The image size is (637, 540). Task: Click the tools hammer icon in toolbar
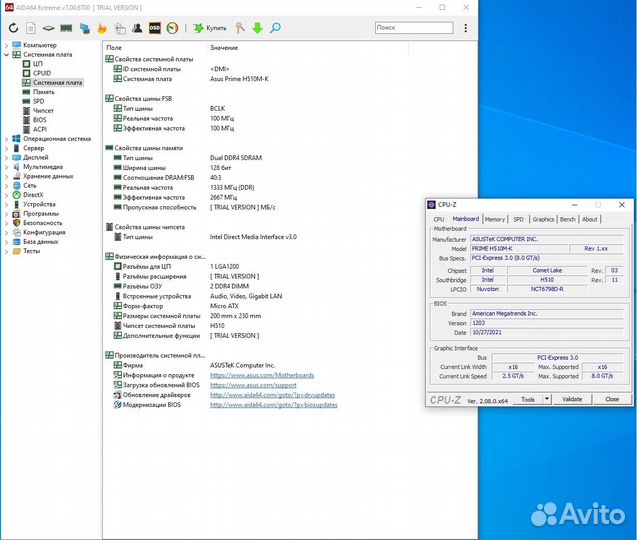[x=240, y=28]
